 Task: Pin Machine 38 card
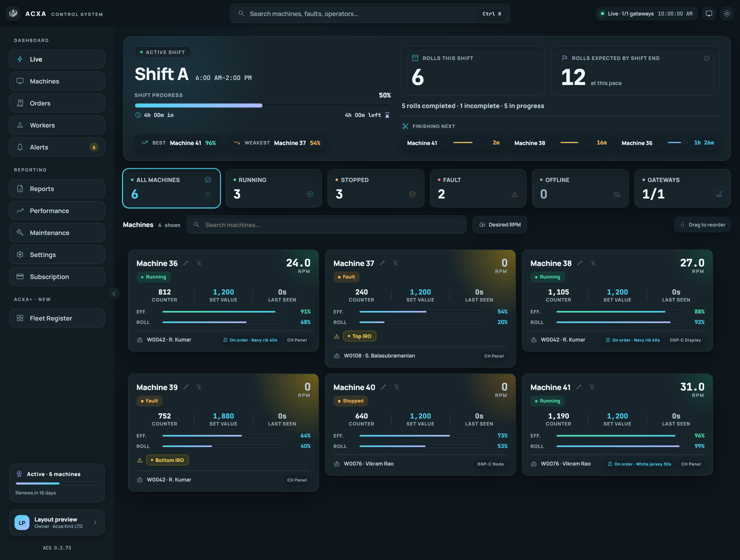(593, 263)
